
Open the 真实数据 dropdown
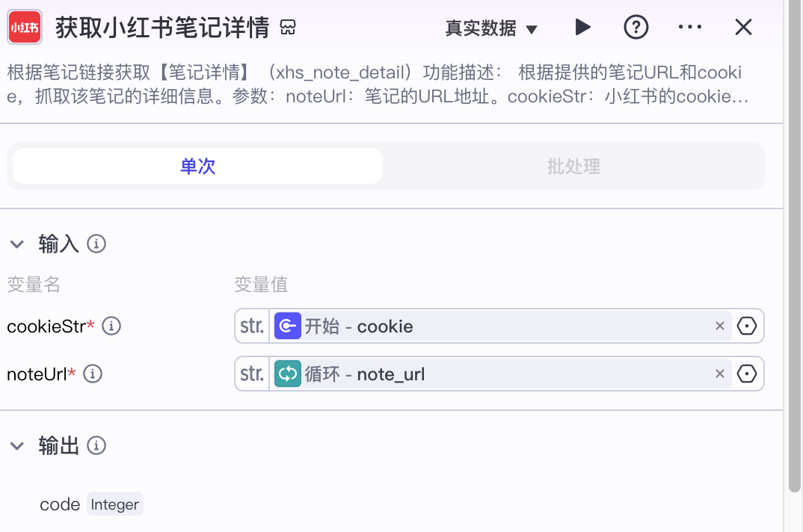pyautogui.click(x=491, y=28)
